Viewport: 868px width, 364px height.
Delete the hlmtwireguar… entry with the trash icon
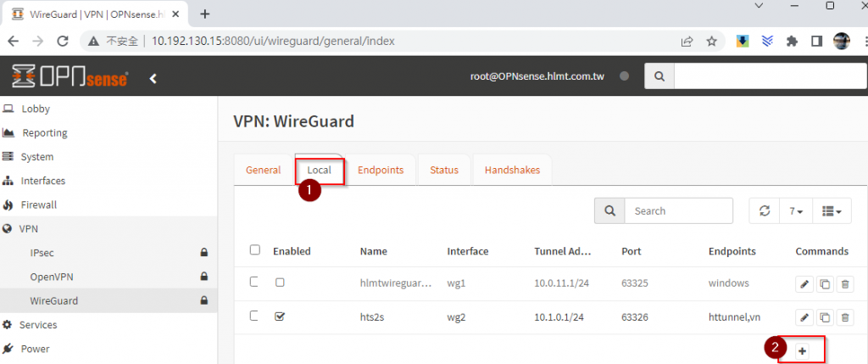(x=845, y=284)
